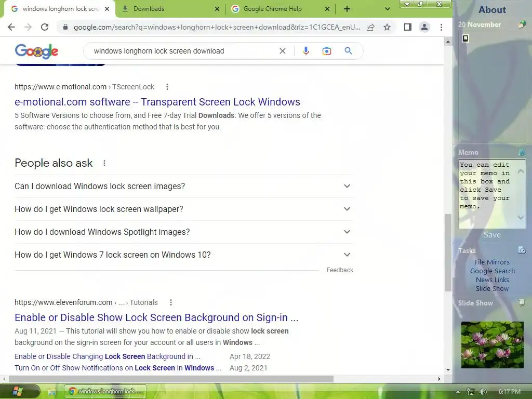Viewport: 532px width, 399px height.
Task: Open File Mirrors in the Tasks list
Action: point(492,262)
